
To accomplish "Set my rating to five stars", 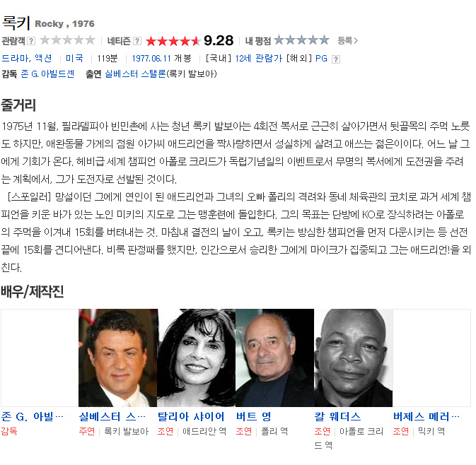I will click(x=324, y=40).
